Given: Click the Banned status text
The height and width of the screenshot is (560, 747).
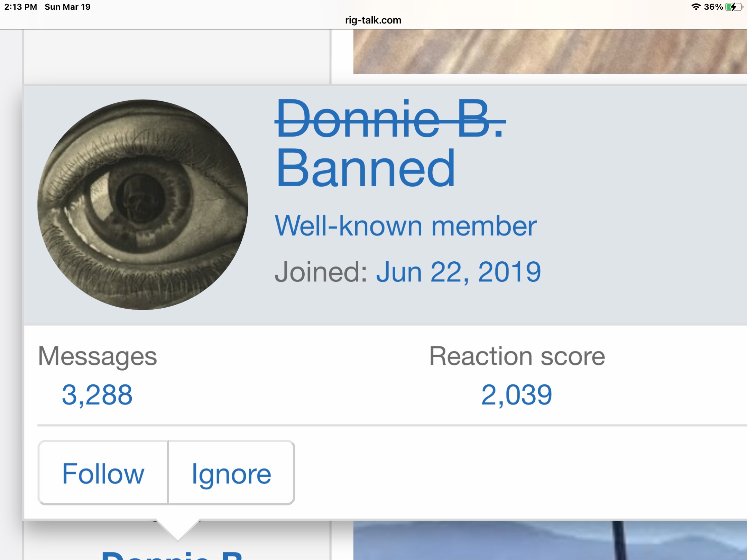Looking at the screenshot, I should click(365, 168).
